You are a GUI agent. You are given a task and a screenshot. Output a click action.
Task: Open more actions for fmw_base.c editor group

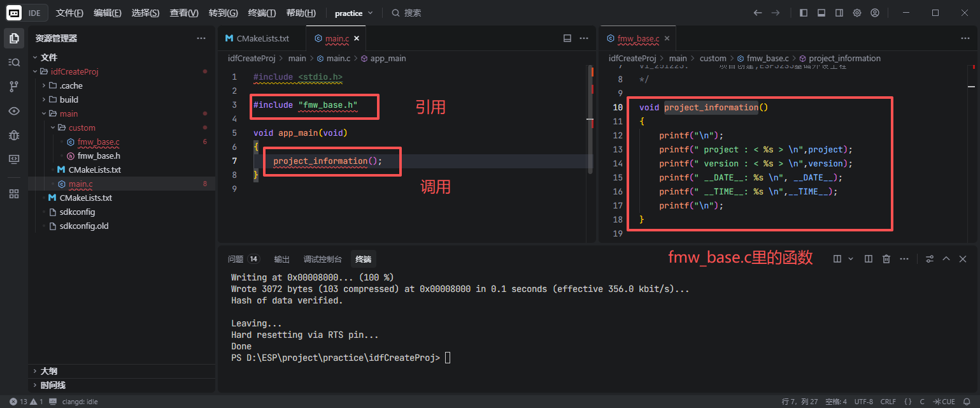click(965, 38)
